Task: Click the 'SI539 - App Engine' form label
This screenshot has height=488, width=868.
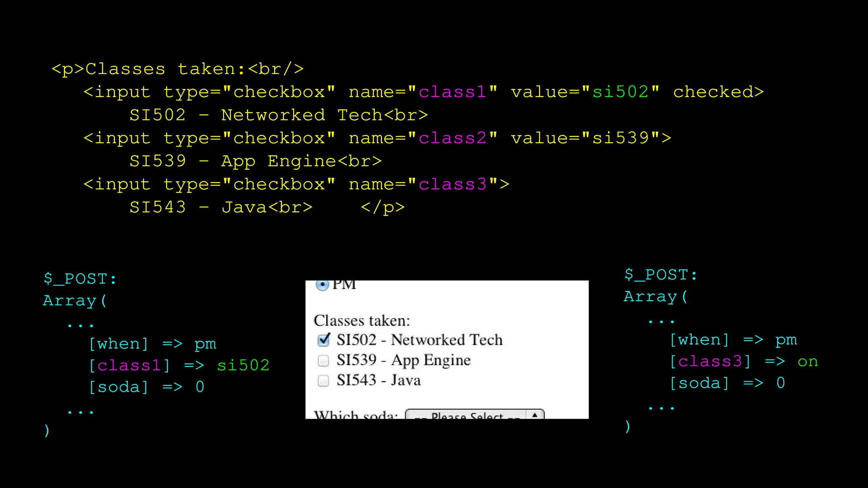Action: (x=403, y=360)
